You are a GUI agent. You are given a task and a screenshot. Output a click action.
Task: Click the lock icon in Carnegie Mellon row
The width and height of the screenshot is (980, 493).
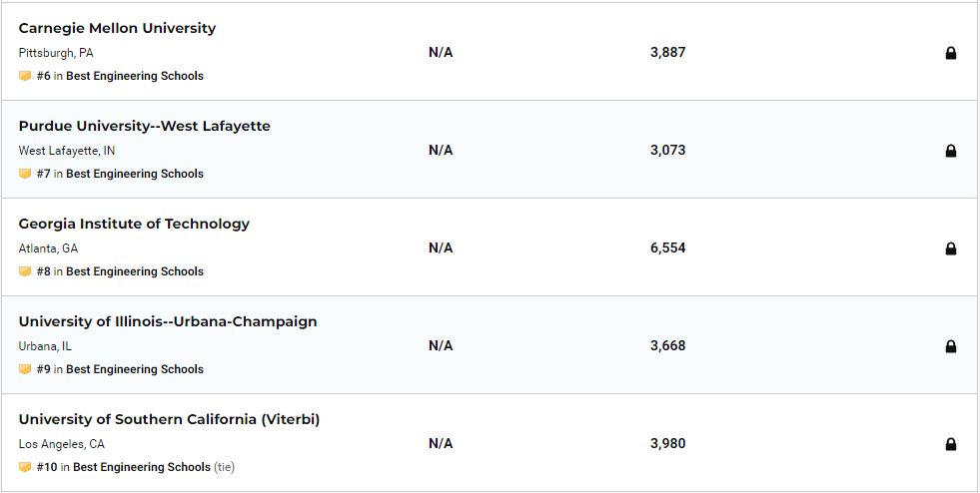[x=951, y=53]
